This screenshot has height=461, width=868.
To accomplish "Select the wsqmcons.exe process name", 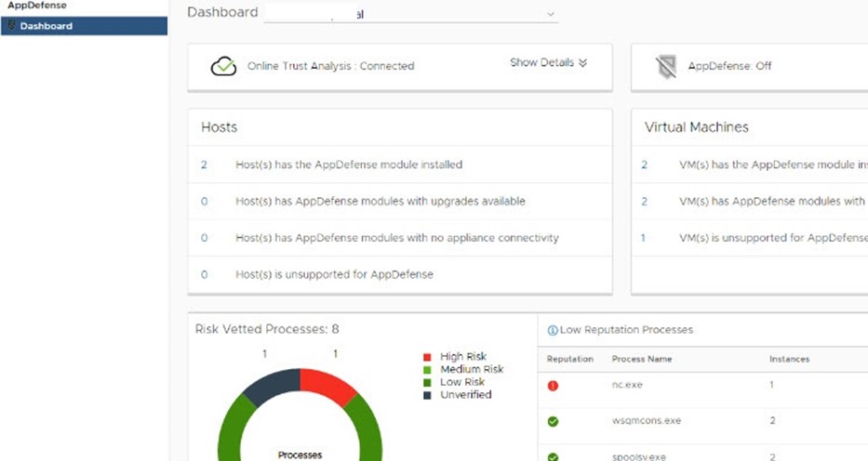I will pyautogui.click(x=646, y=421).
